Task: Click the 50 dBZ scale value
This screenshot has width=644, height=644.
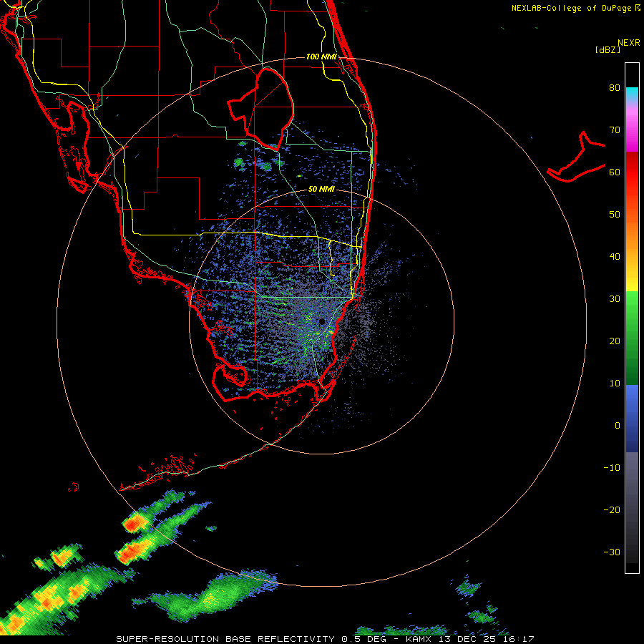Action: (615, 215)
